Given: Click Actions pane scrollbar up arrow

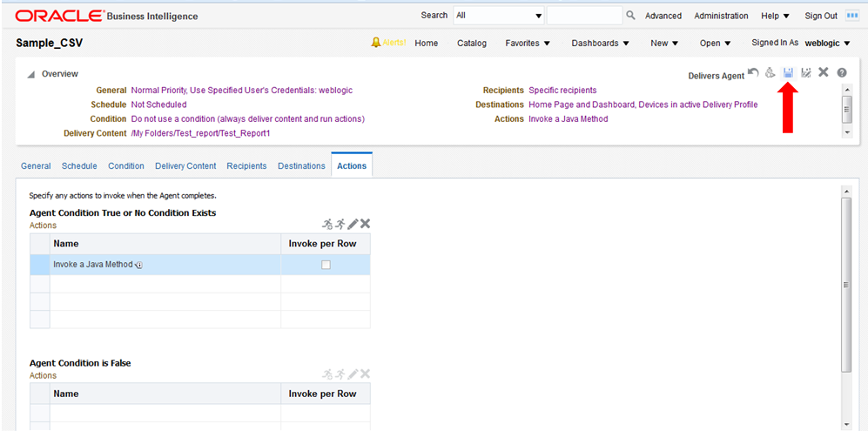Looking at the screenshot, I should coord(846,191).
